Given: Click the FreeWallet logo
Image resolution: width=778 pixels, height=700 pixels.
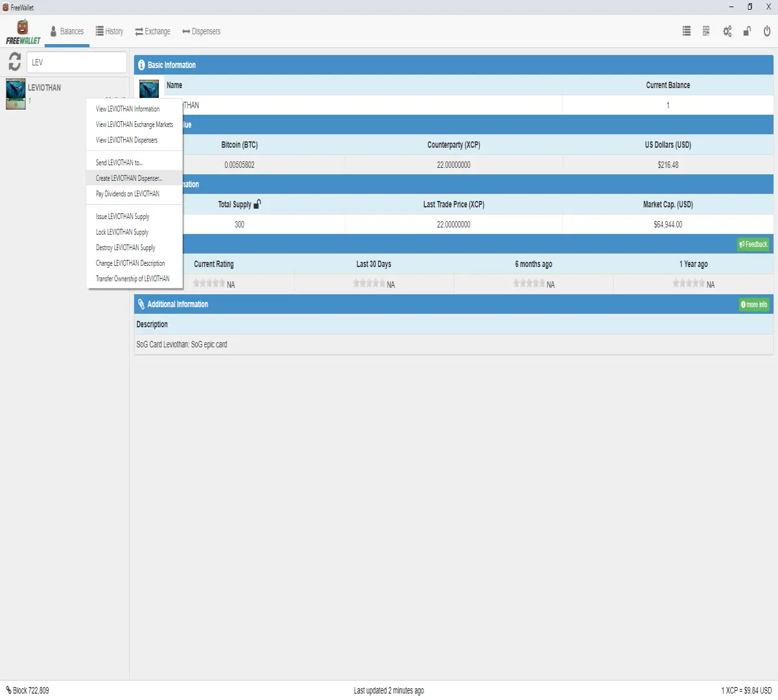Looking at the screenshot, I should pos(23,32).
